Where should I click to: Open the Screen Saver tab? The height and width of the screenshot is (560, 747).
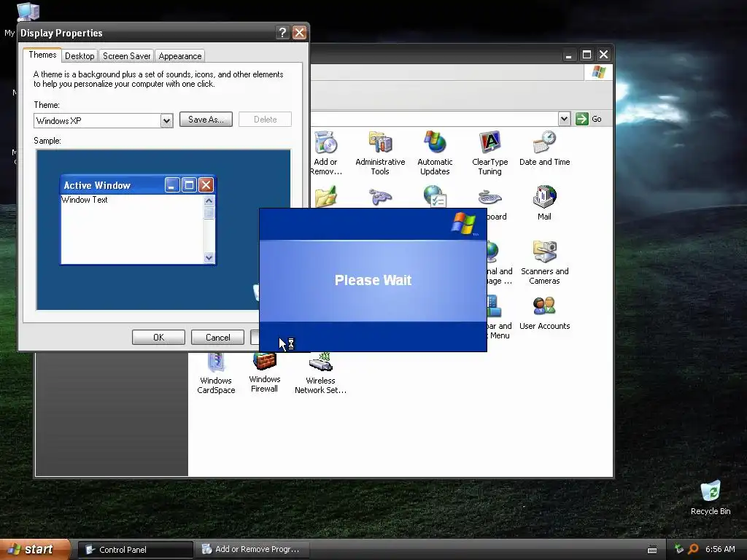point(127,55)
